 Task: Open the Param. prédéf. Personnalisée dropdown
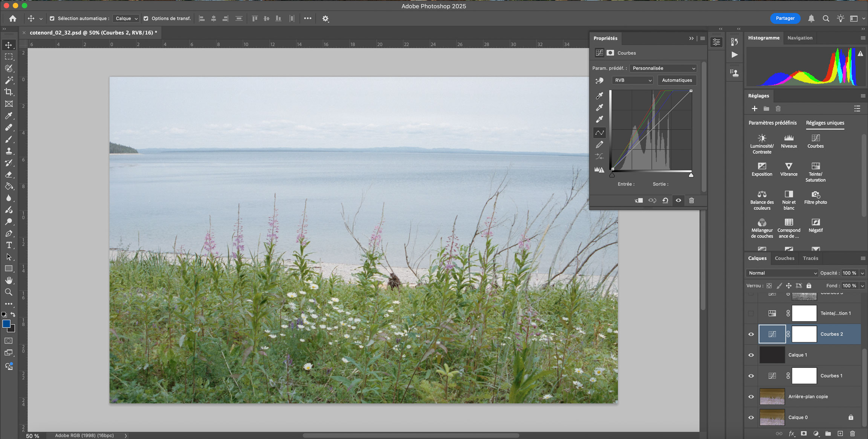tap(663, 68)
